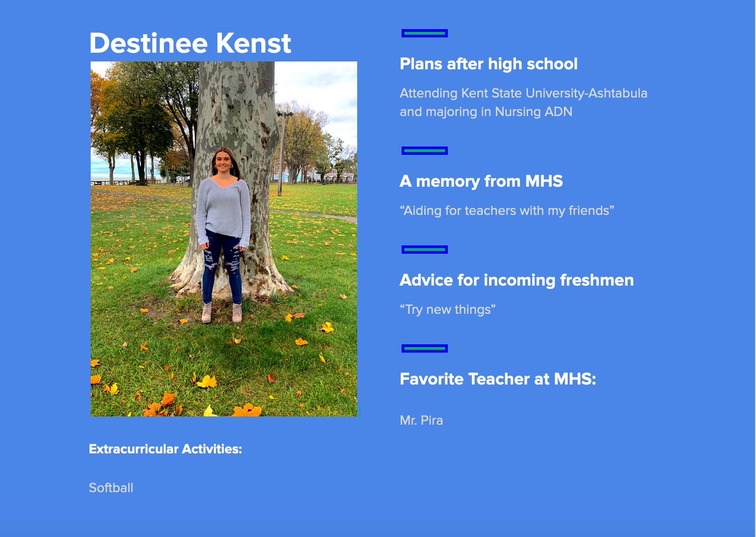The width and height of the screenshot is (756, 537).
Task: Click the 'Mr. Pira' text
Action: click(421, 421)
